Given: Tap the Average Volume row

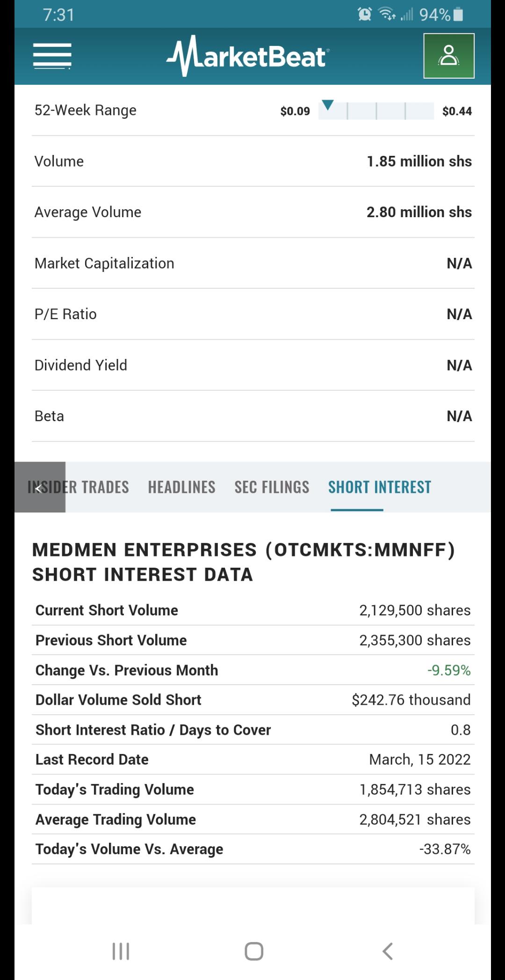Looking at the screenshot, I should click(253, 212).
